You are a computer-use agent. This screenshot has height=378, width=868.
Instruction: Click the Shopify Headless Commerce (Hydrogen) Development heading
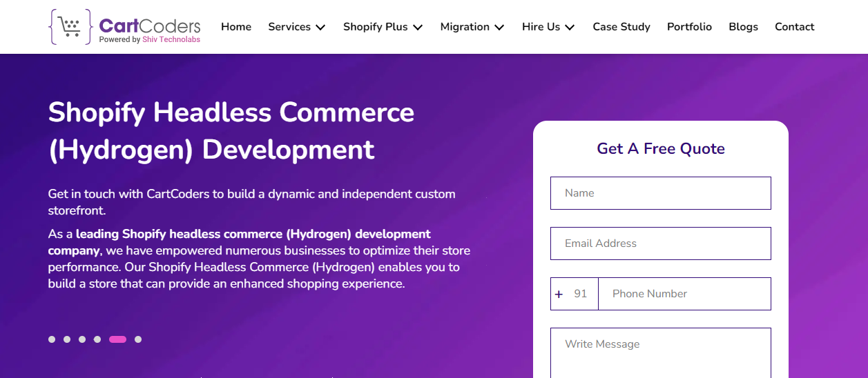point(231,130)
